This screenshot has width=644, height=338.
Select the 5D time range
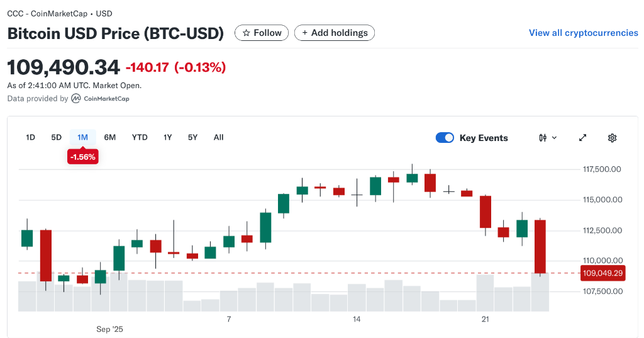click(x=57, y=137)
